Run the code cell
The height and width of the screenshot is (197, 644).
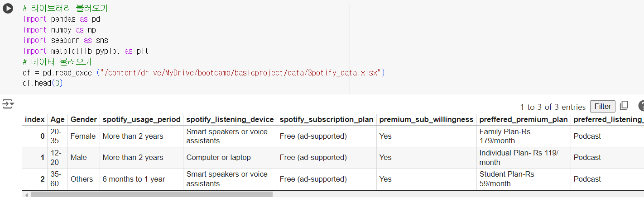(x=8, y=9)
